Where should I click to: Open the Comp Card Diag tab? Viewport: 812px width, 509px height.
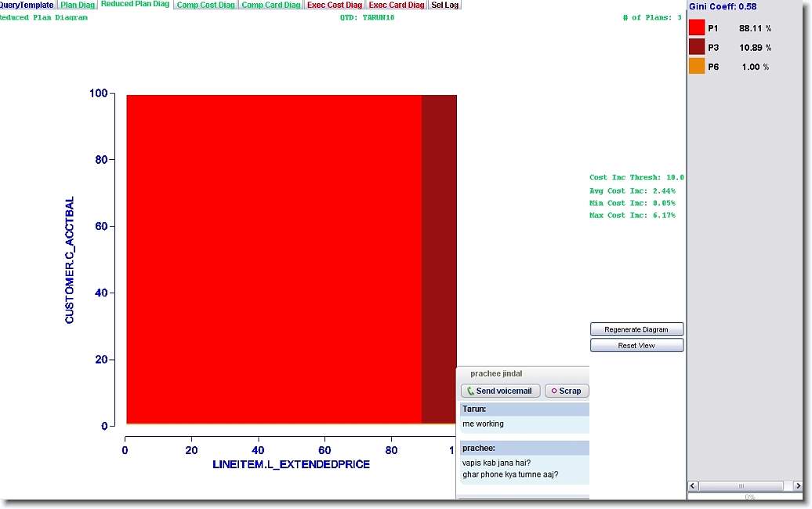[270, 5]
